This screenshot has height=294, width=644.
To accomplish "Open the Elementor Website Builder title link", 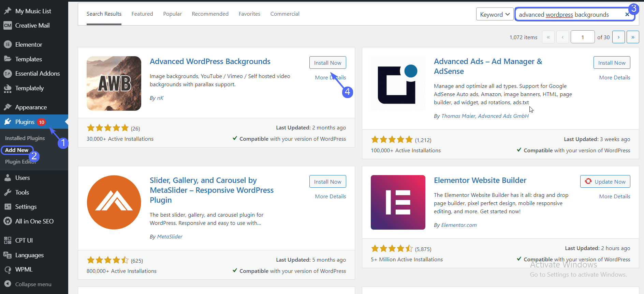I will pos(480,180).
